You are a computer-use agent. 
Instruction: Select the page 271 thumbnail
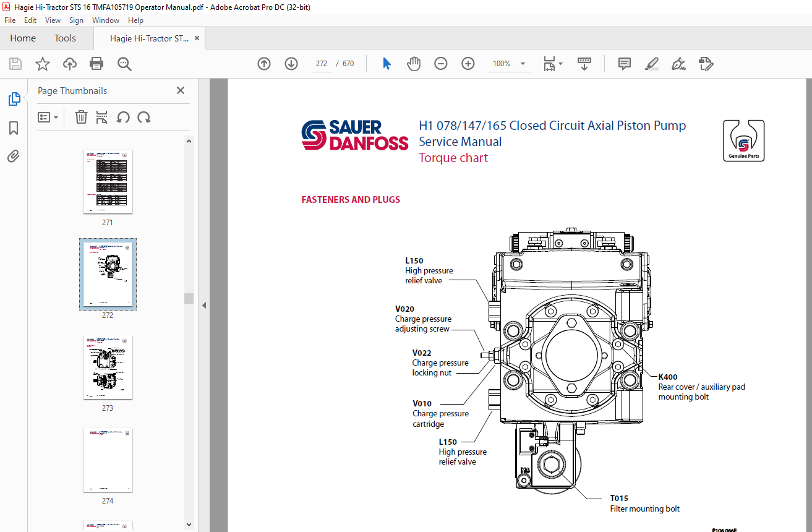pyautogui.click(x=108, y=182)
